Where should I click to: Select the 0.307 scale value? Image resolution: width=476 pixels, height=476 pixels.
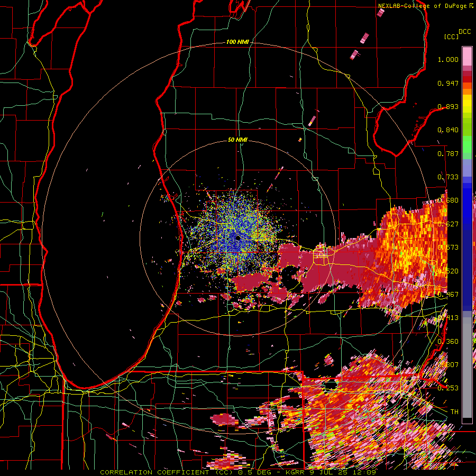tap(448, 365)
